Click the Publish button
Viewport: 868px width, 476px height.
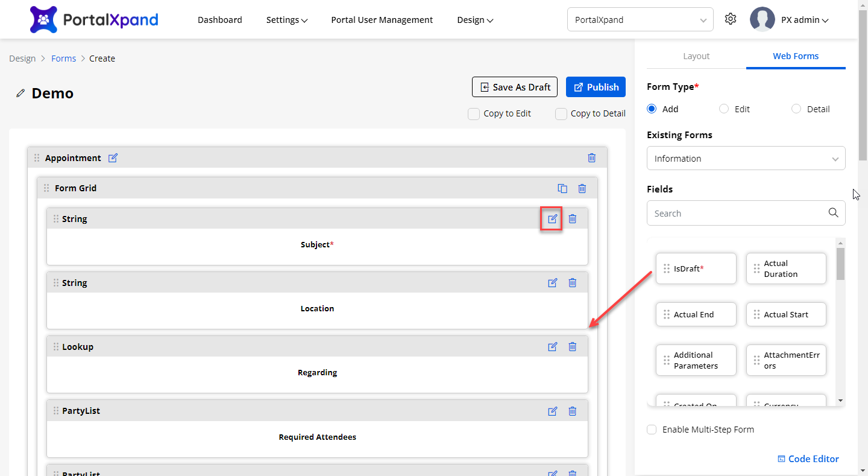[596, 87]
